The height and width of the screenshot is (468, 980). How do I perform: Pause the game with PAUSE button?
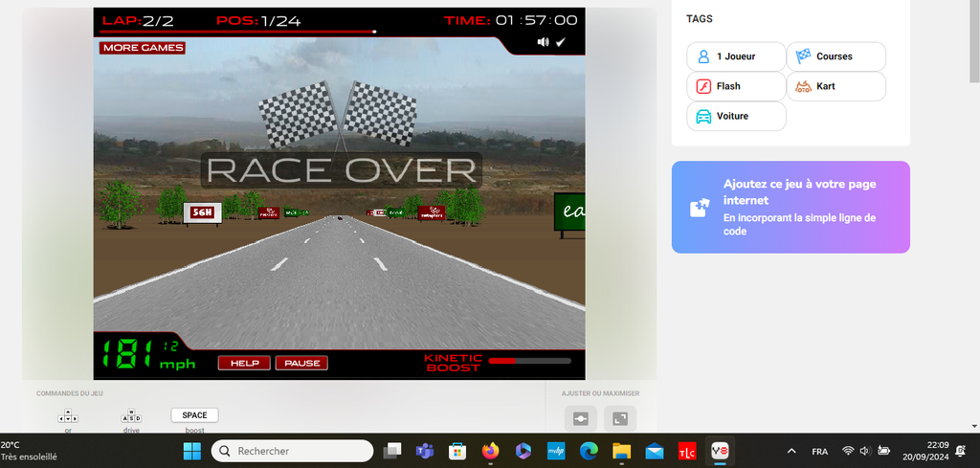click(x=301, y=363)
